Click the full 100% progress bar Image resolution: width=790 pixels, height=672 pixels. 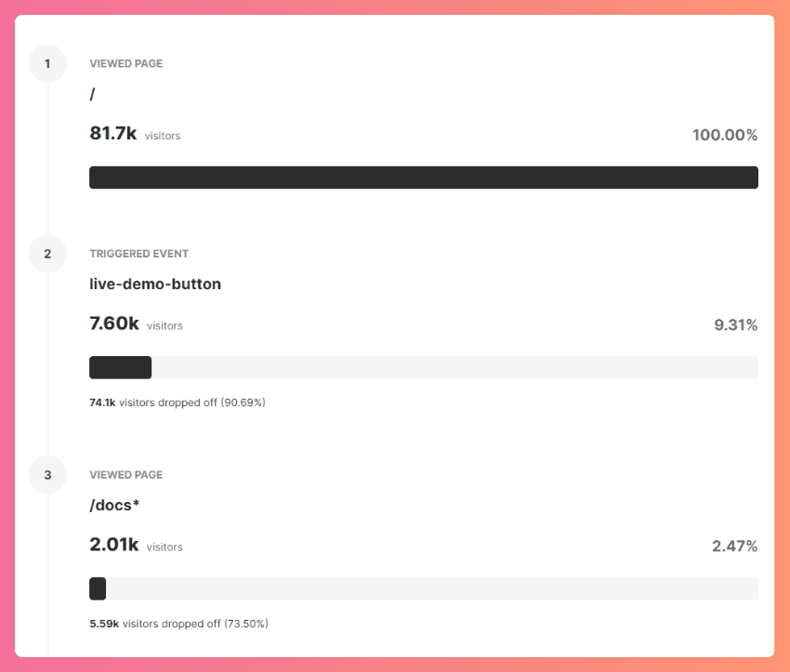coord(423,178)
